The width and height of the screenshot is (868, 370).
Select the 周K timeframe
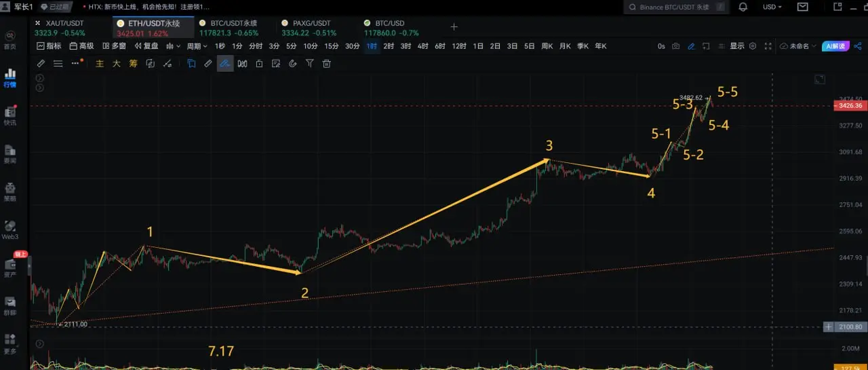click(547, 46)
